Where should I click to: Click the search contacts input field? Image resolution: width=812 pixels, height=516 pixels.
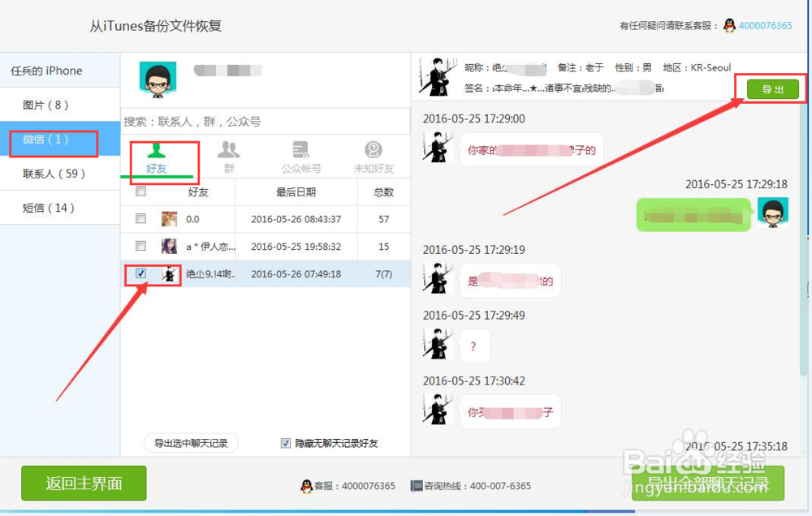266,122
